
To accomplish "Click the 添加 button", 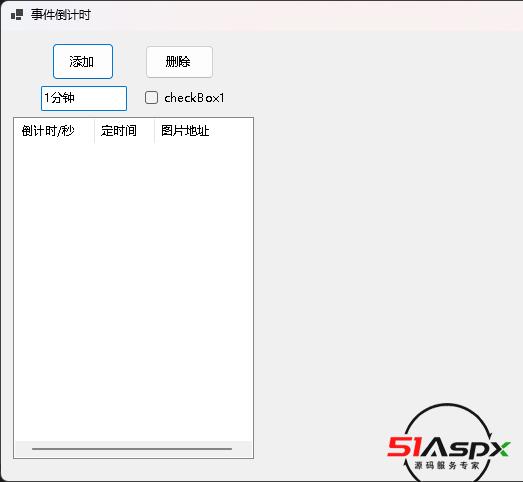I will (83, 62).
